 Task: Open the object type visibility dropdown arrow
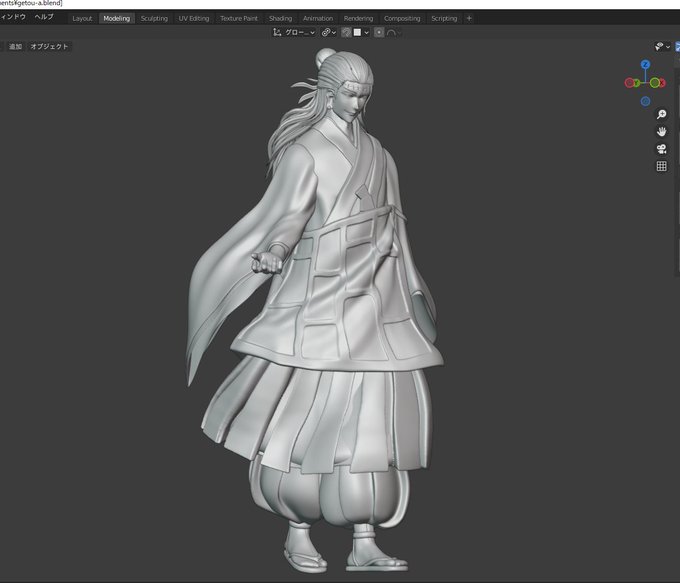(668, 46)
